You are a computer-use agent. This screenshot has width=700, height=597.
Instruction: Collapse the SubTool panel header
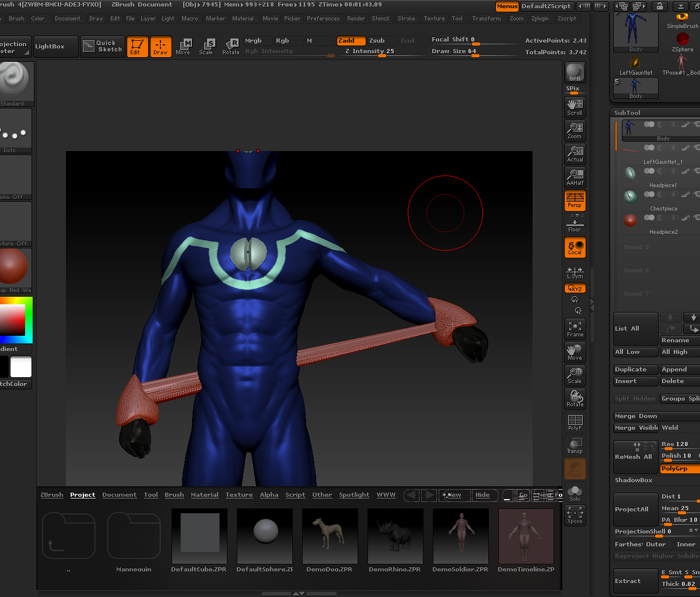tap(627, 113)
